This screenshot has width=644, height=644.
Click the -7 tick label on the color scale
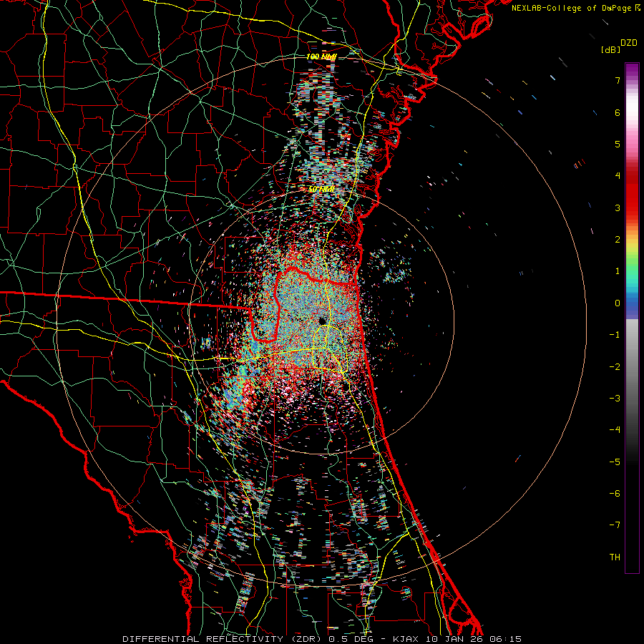(615, 525)
